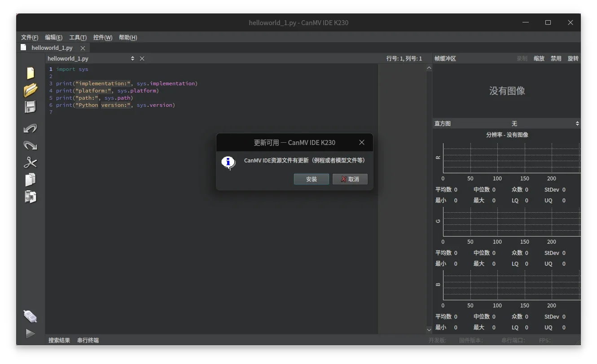Click the print path code line

point(95,98)
